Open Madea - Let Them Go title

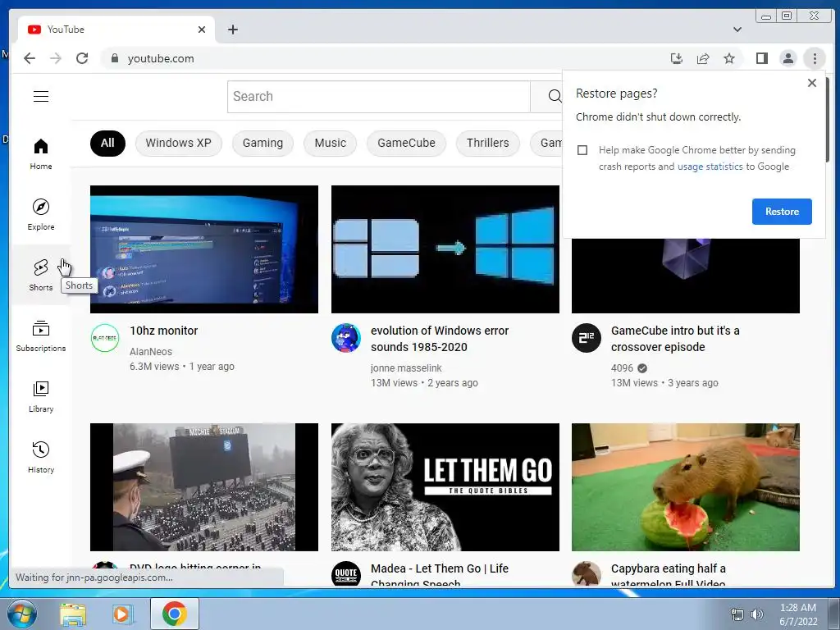(x=440, y=575)
